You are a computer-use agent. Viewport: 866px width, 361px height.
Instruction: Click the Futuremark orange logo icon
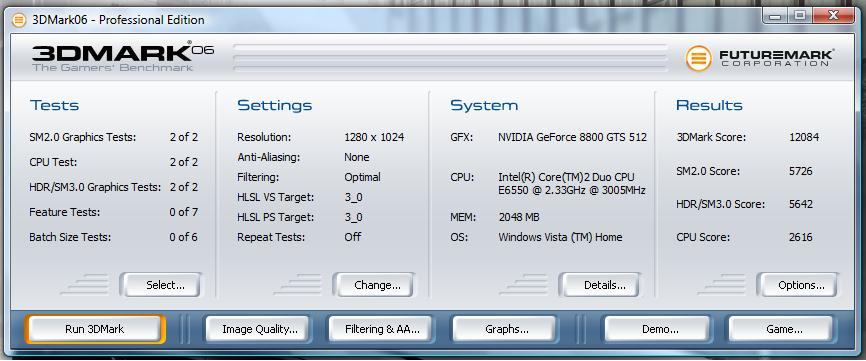(699, 58)
